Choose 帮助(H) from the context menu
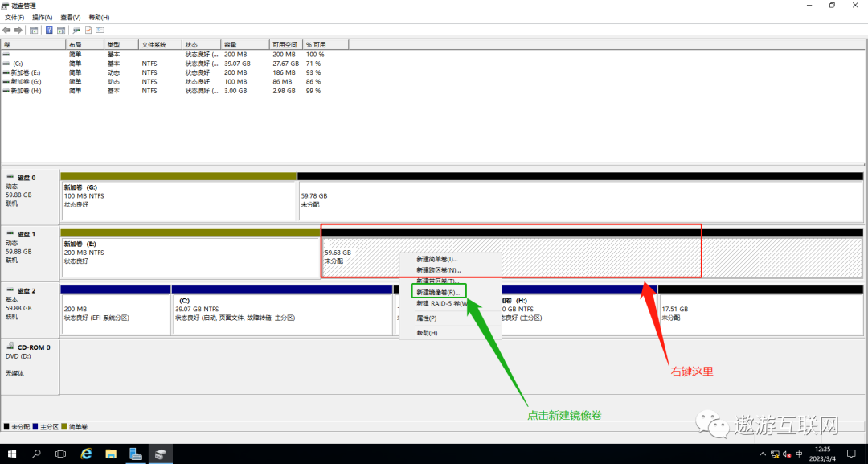Viewport: 868px width, 464px height. (x=450, y=333)
